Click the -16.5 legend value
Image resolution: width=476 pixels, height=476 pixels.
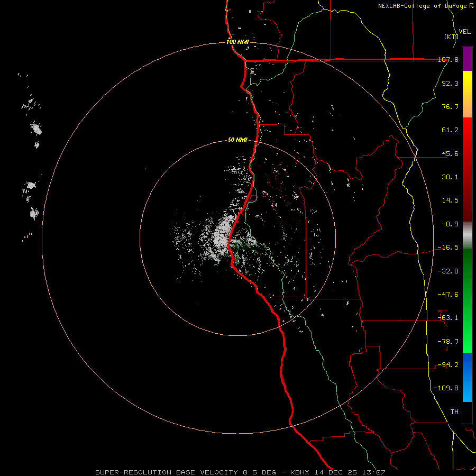[x=448, y=248]
